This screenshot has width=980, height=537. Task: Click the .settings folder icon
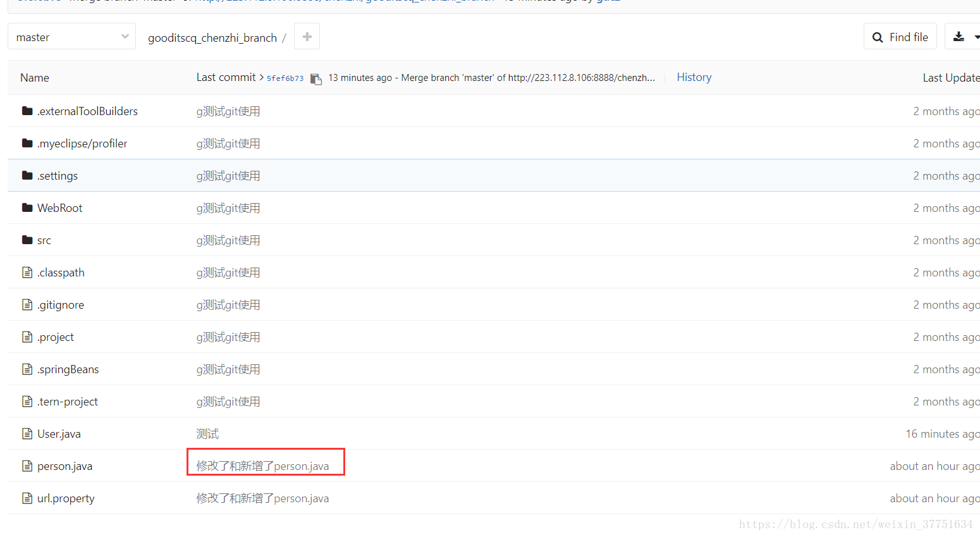27,175
